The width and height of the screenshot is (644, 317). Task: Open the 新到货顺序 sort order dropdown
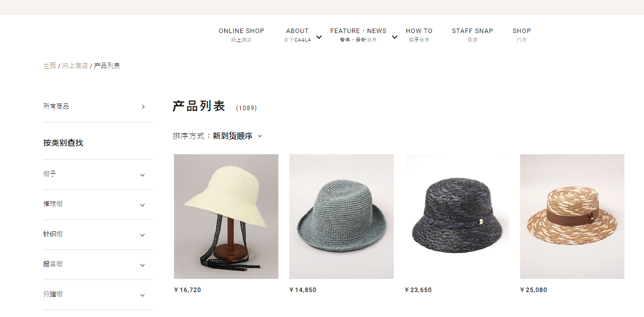pyautogui.click(x=237, y=136)
